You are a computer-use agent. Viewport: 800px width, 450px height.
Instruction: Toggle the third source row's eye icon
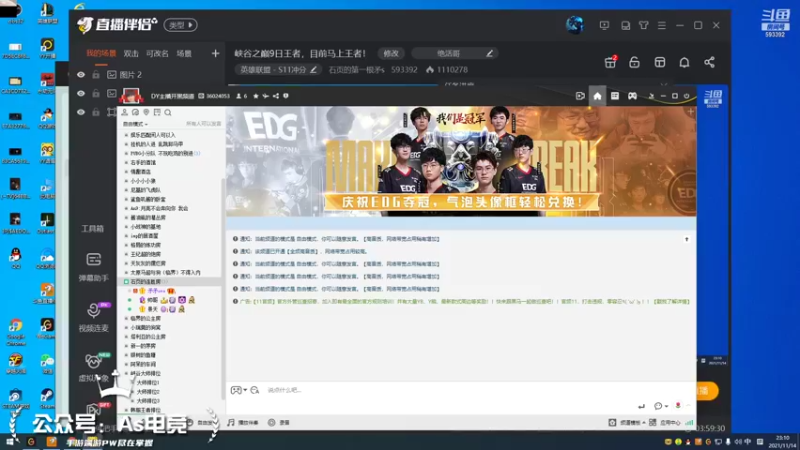[x=81, y=112]
